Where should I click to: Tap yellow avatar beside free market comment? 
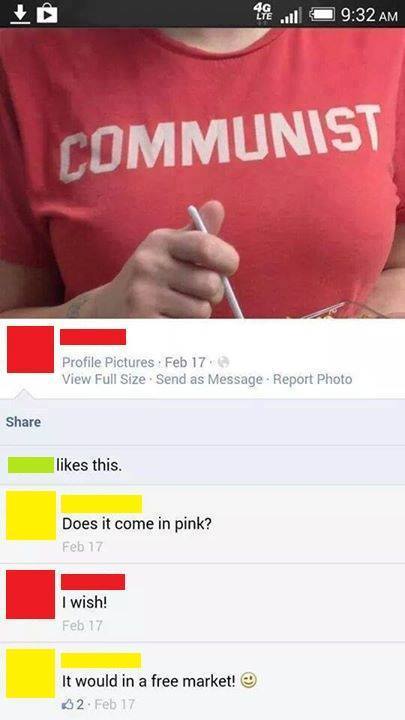[30, 673]
